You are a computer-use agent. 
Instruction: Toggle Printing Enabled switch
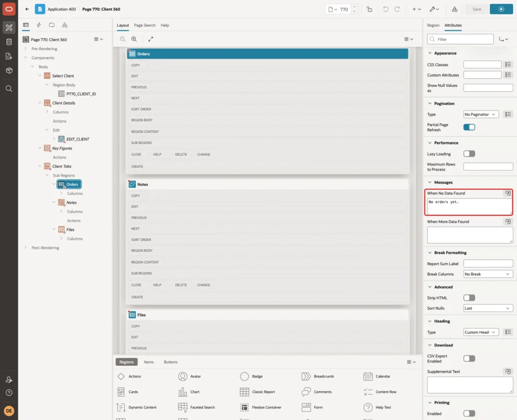469,413
